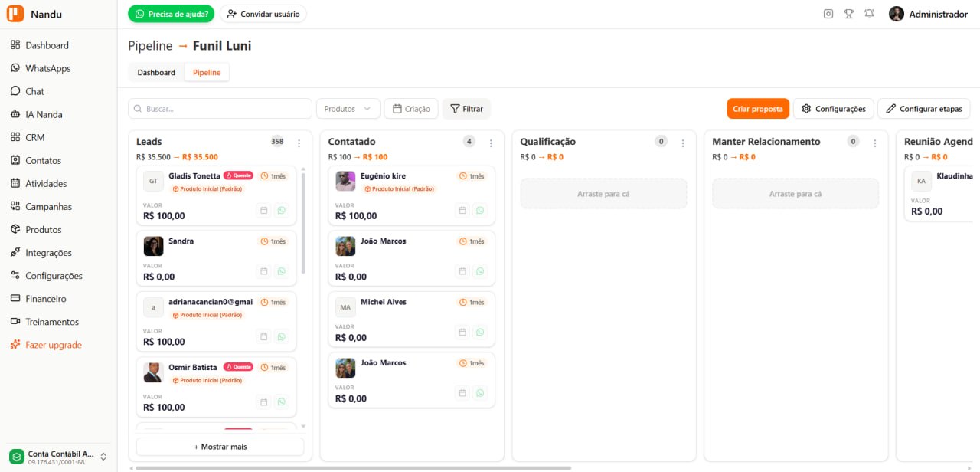
Task: Open the notifications bell icon
Action: click(870, 14)
